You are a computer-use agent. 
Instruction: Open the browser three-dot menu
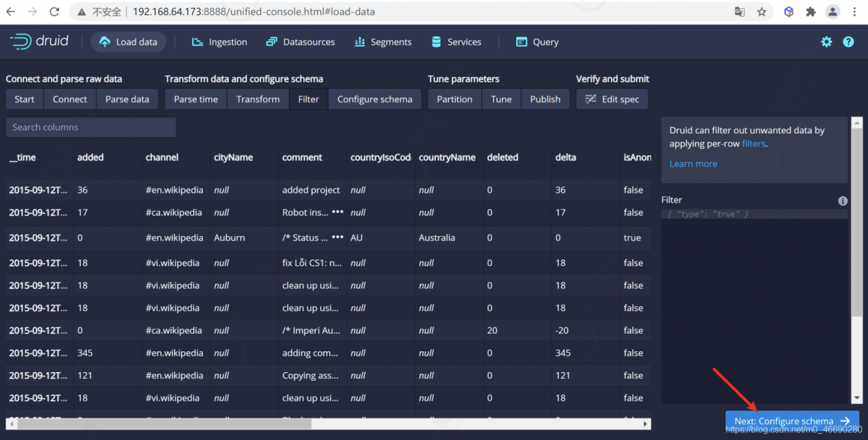pos(854,12)
